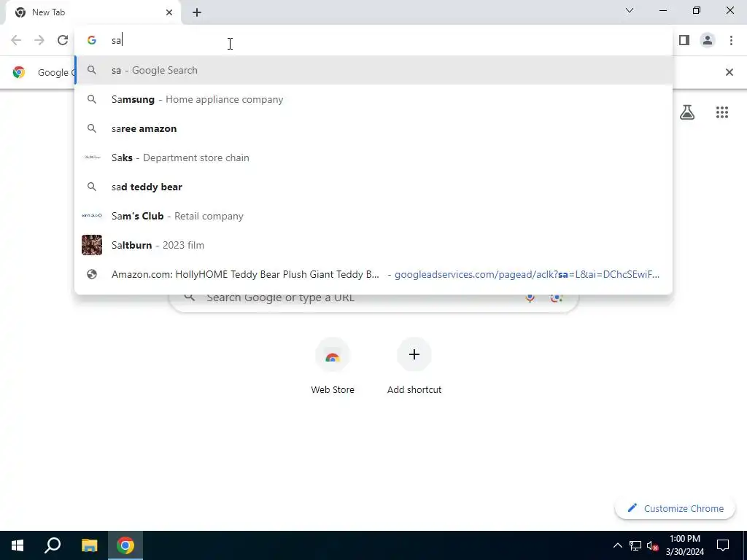747x560 pixels.
Task: Click the Add shortcut button
Action: tap(414, 367)
